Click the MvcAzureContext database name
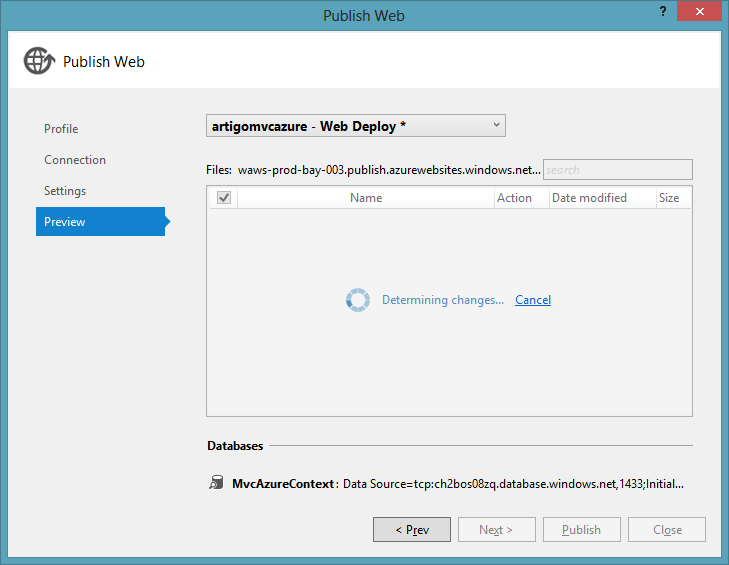Image resolution: width=729 pixels, height=565 pixels. click(x=283, y=484)
